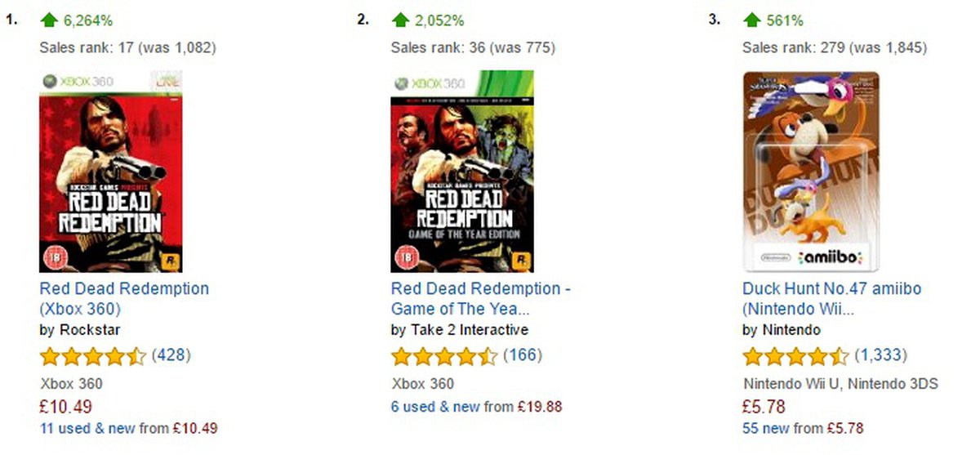Image resolution: width=980 pixels, height=455 pixels.
Task: Open the Red Dead Redemption Xbox 360 cover image
Action: (111, 172)
